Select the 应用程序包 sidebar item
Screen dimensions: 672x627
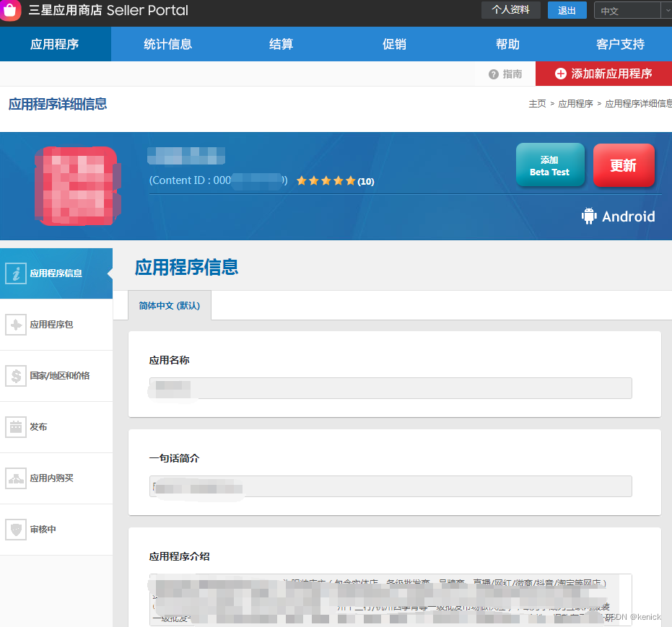56,325
